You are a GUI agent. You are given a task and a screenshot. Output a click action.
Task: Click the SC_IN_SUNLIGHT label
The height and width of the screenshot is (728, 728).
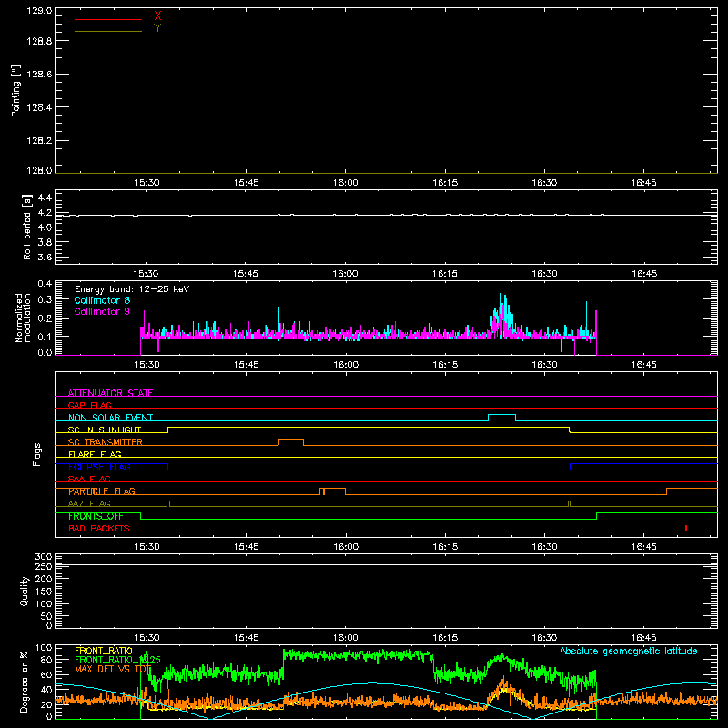pos(105,430)
